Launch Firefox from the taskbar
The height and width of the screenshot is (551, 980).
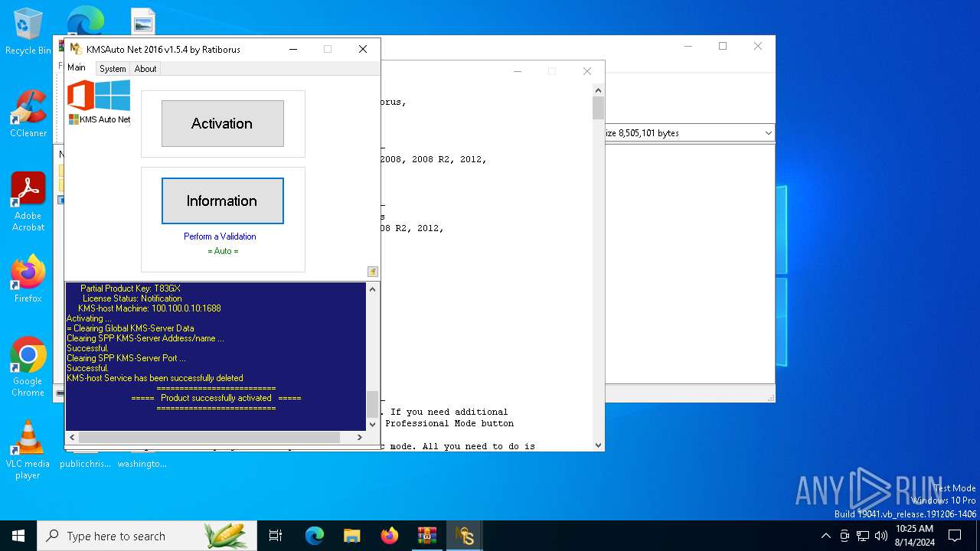click(390, 536)
